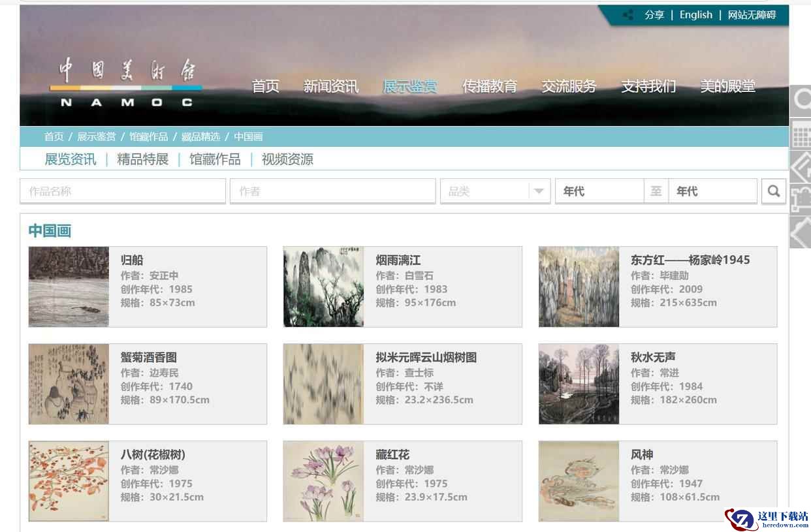Click the title 东方红——杨家岭1945
The width and height of the screenshot is (811, 532).
point(690,260)
